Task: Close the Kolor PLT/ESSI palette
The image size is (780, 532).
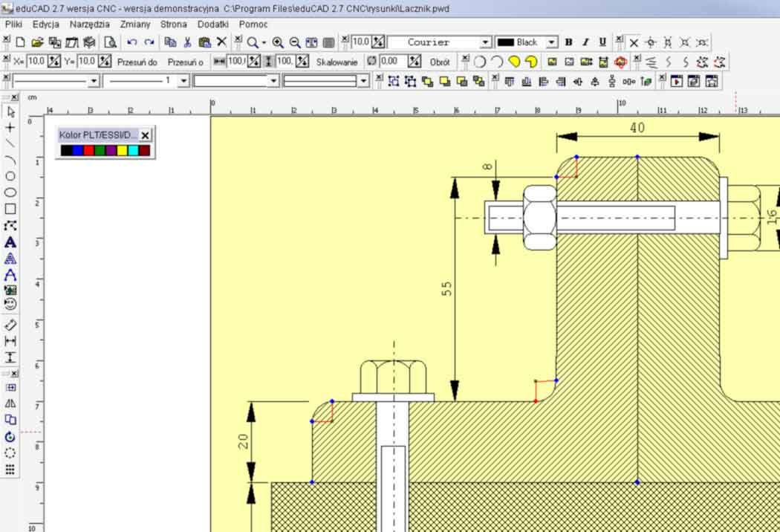Action: (x=145, y=135)
